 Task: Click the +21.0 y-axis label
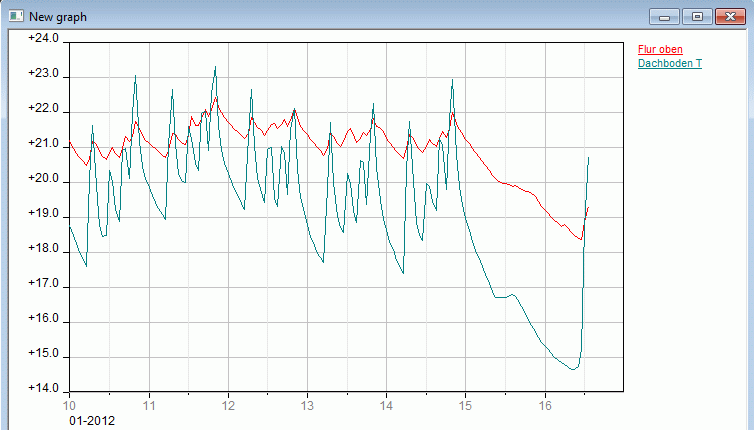pyautogui.click(x=43, y=145)
